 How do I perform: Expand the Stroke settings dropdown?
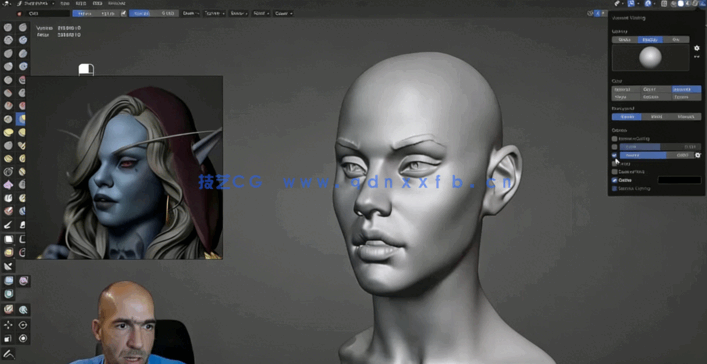click(239, 14)
